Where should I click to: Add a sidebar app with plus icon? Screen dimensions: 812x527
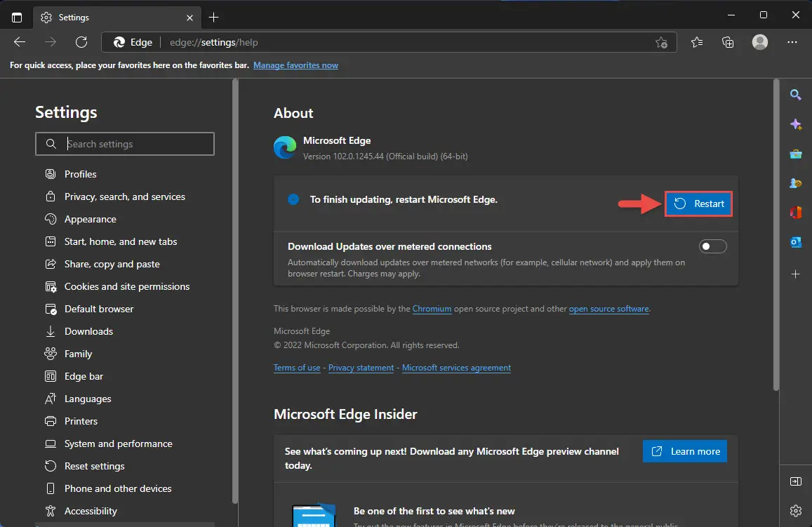[796, 274]
